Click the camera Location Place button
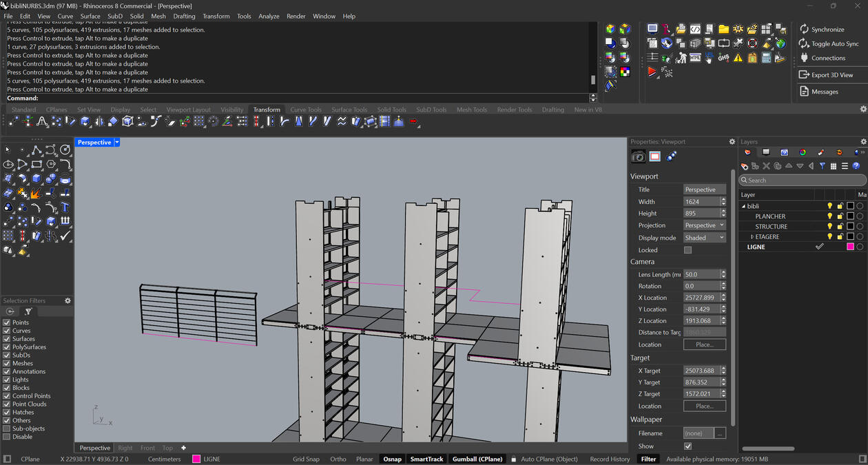 click(x=704, y=344)
